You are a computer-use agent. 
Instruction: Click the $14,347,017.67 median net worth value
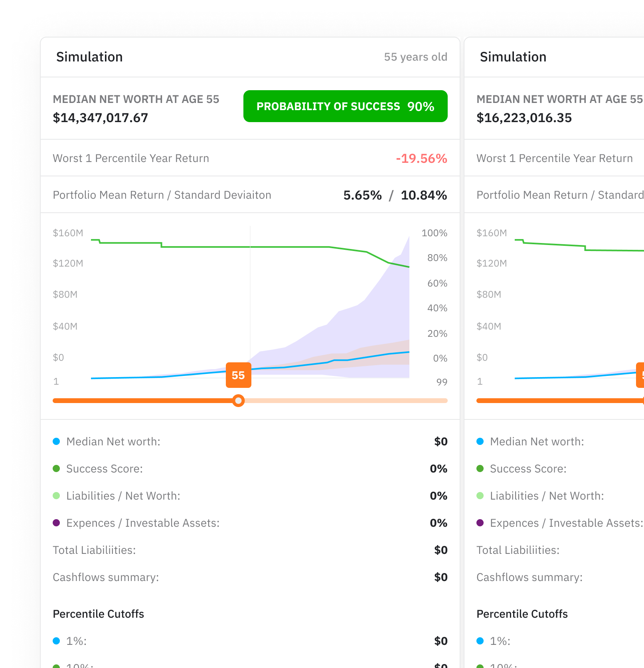[101, 118]
